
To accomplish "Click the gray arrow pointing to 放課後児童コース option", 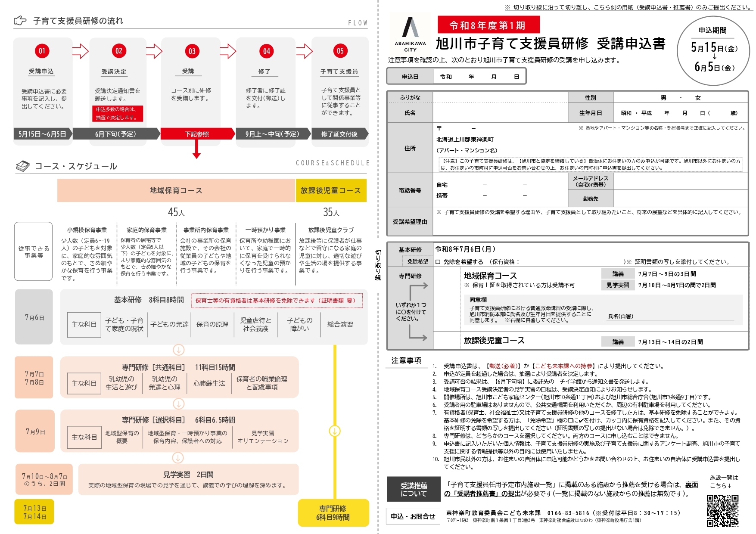I will 417,332.
